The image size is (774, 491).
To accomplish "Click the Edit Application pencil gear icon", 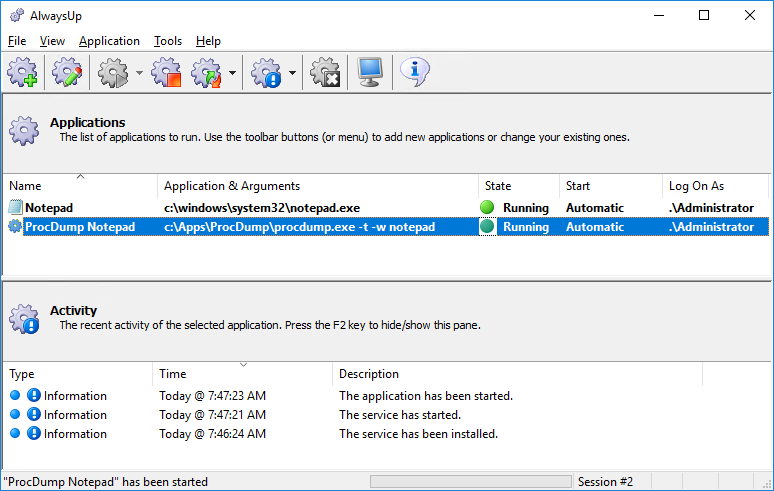I will (67, 73).
